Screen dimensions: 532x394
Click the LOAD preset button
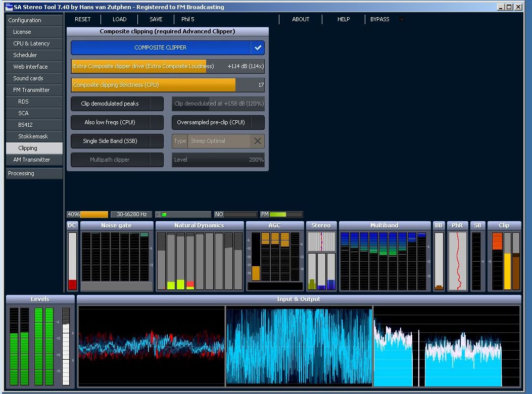pos(119,19)
